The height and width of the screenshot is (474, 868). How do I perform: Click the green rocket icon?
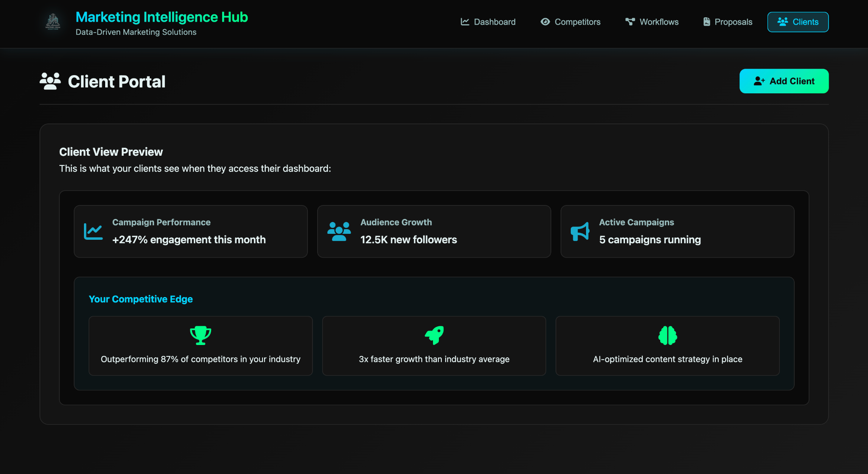pos(434,335)
